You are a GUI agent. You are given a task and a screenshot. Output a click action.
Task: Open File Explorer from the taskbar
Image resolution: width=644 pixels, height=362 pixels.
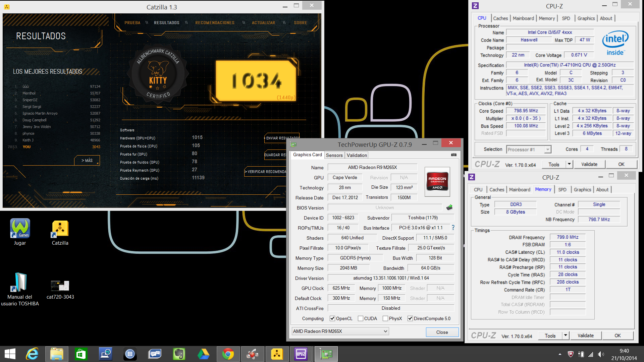(x=57, y=354)
